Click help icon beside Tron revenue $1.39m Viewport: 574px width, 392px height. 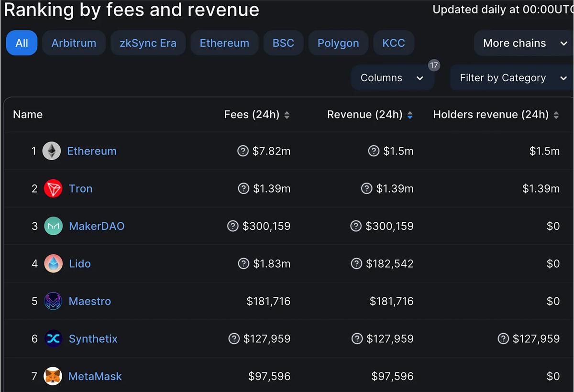366,189
